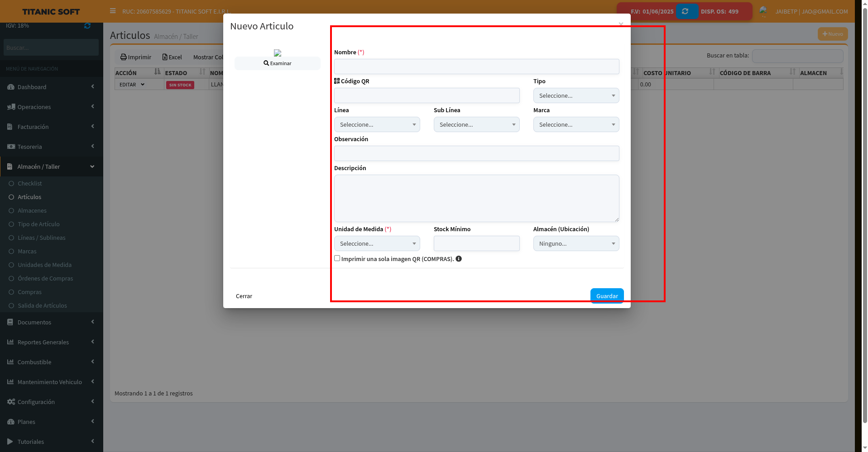This screenshot has width=868, height=452.
Task: Expand the Almacén (Ubicación) dropdown
Action: point(576,243)
